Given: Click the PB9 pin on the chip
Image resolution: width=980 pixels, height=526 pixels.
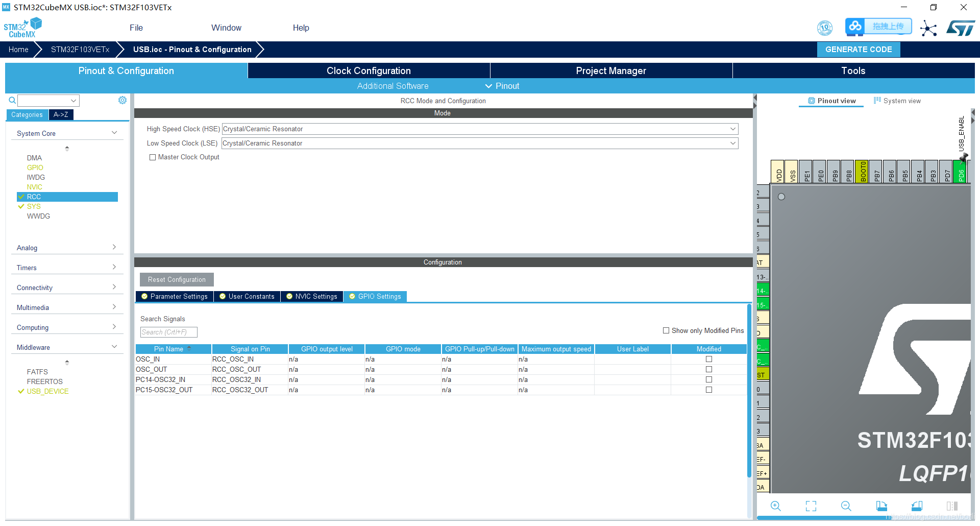Looking at the screenshot, I should click(x=834, y=172).
